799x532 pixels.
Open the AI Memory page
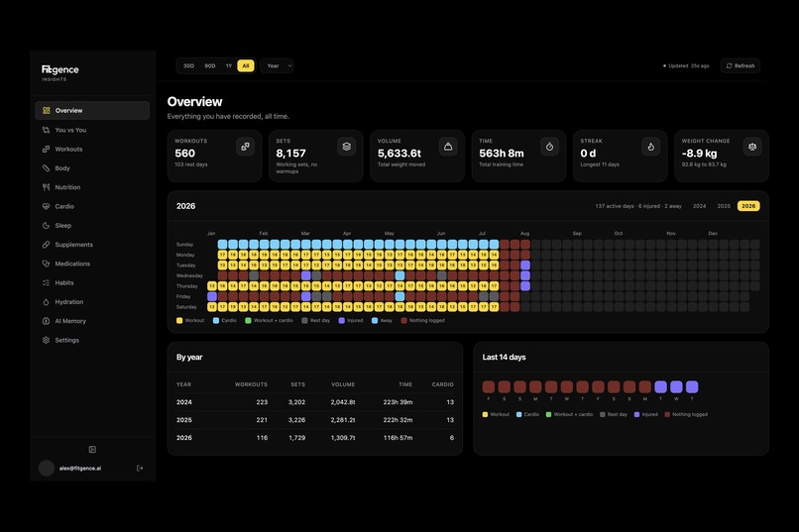[92, 321]
